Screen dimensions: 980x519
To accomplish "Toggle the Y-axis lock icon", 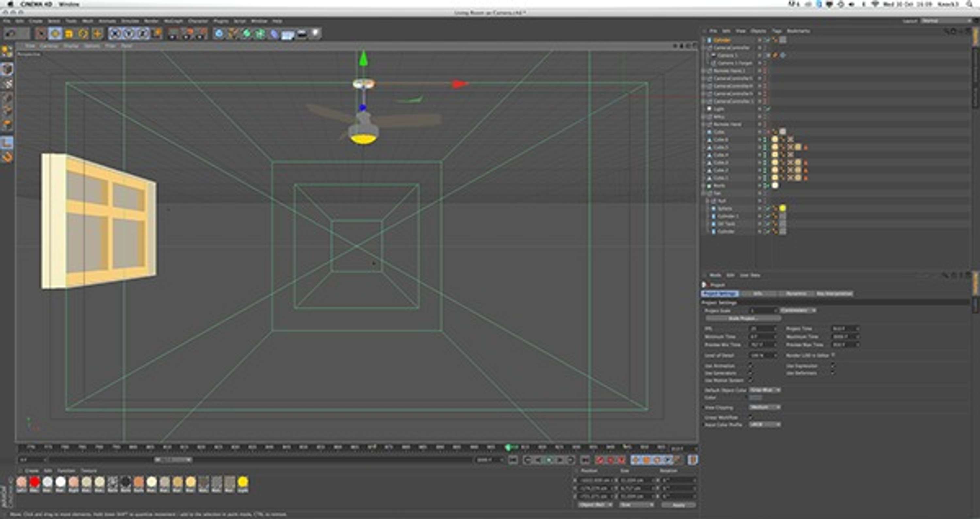I will [129, 34].
